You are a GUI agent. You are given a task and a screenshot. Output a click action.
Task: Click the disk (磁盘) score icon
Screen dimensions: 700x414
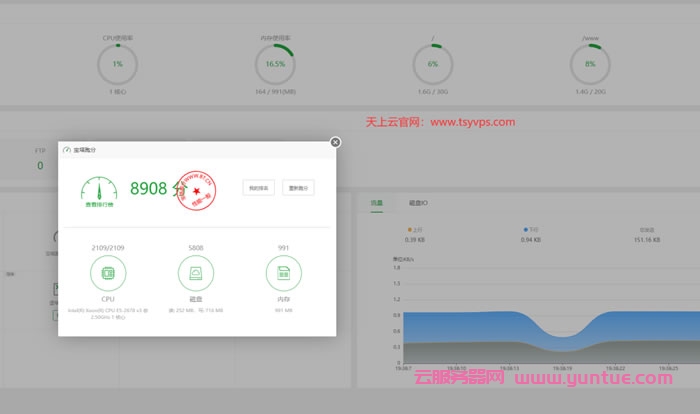coord(196,272)
